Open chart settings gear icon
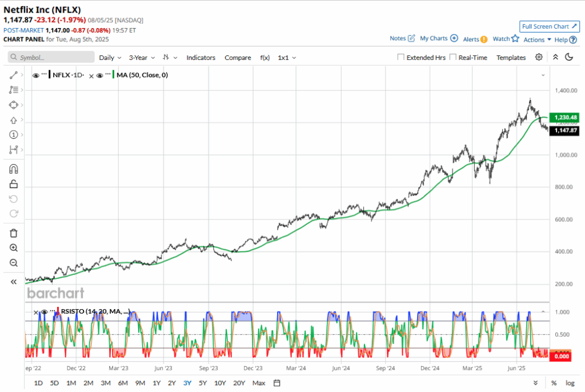Viewport: 585px width, 392px height. pos(539,57)
